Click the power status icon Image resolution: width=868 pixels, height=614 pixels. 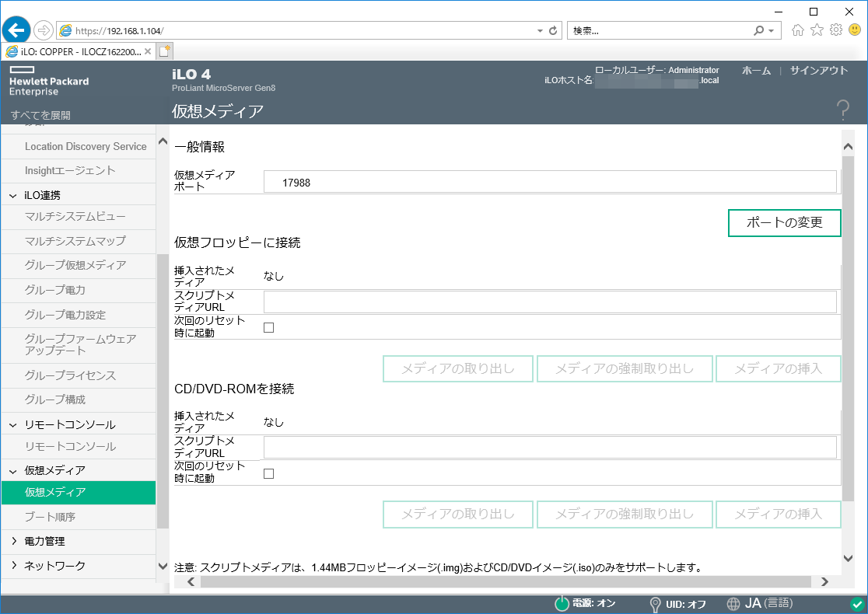tap(562, 603)
